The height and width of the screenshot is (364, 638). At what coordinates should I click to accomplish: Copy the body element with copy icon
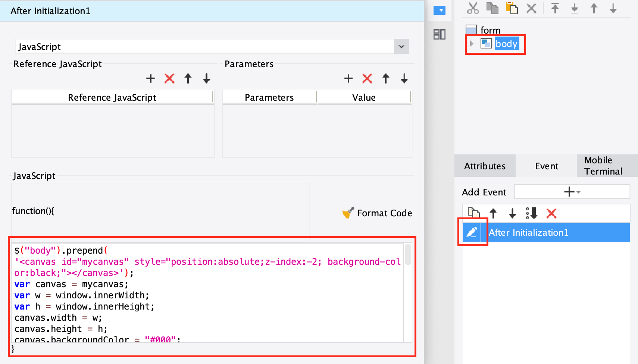click(492, 8)
